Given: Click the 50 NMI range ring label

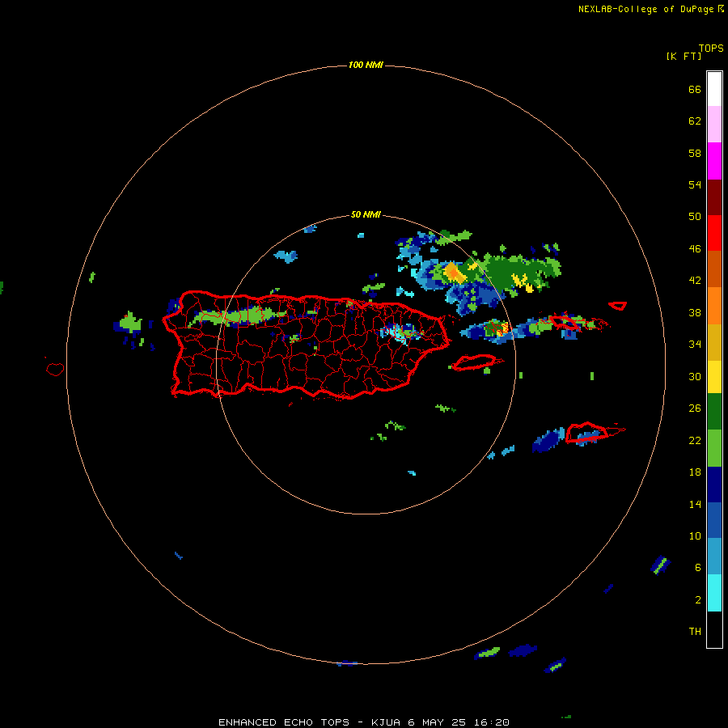Looking at the screenshot, I should (366, 214).
